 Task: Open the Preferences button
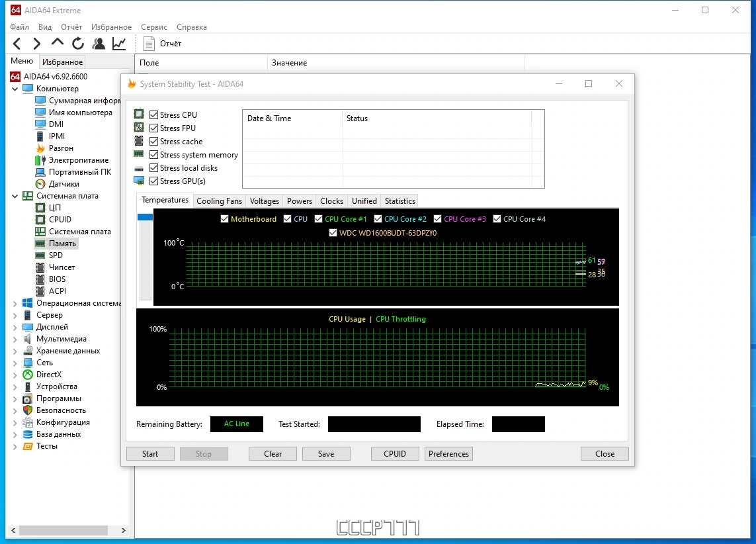click(448, 454)
